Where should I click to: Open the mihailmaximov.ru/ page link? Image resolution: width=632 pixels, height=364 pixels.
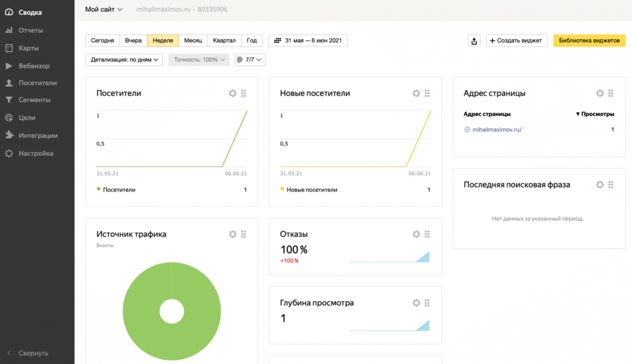(496, 129)
